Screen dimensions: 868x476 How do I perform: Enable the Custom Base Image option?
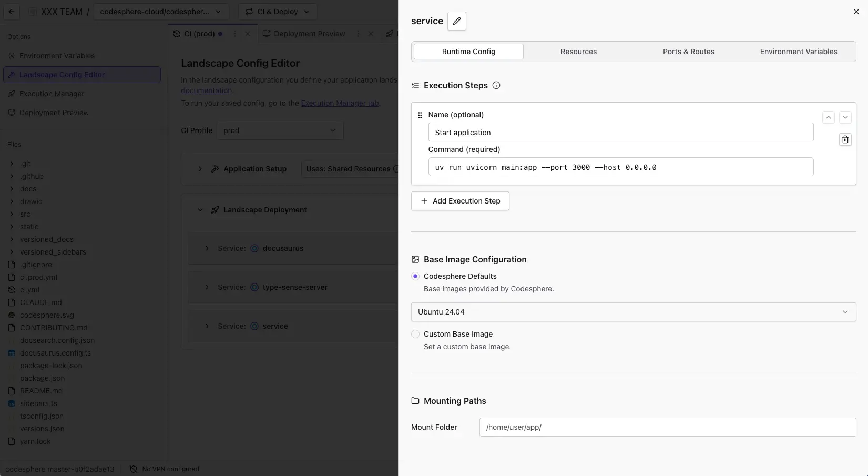click(x=415, y=334)
